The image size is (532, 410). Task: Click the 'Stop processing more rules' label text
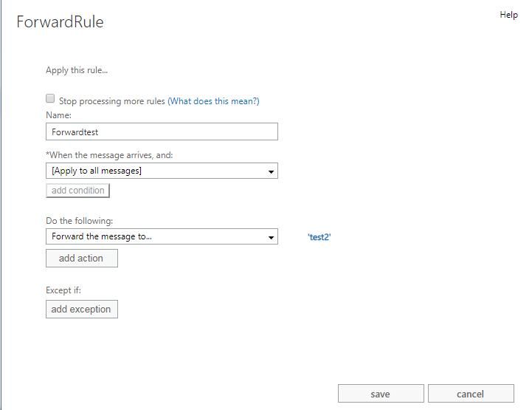click(112, 101)
